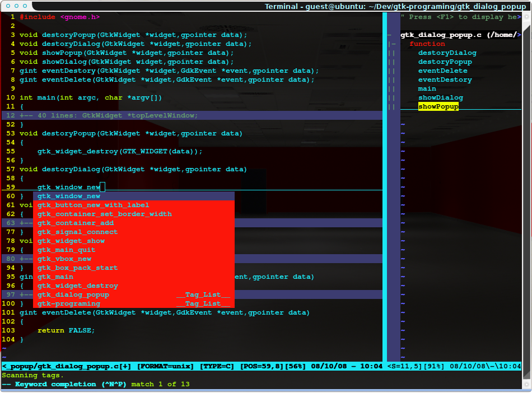The width and height of the screenshot is (532, 393).
Task: Pick gtk_container_set_border_width from completion list
Action: (x=134, y=214)
